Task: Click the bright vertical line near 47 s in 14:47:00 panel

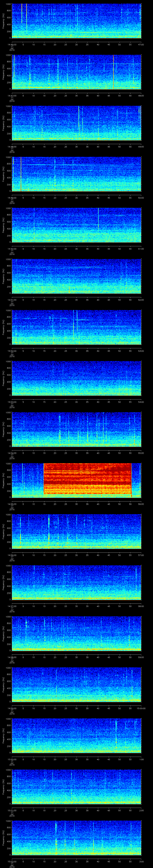Action: pos(113,72)
